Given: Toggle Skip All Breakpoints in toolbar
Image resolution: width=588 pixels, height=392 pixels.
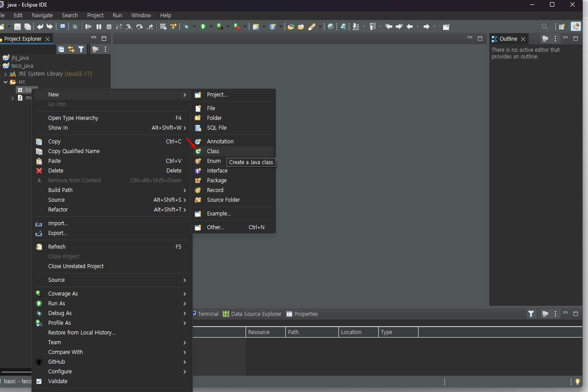Looking at the screenshot, I should click(75, 27).
